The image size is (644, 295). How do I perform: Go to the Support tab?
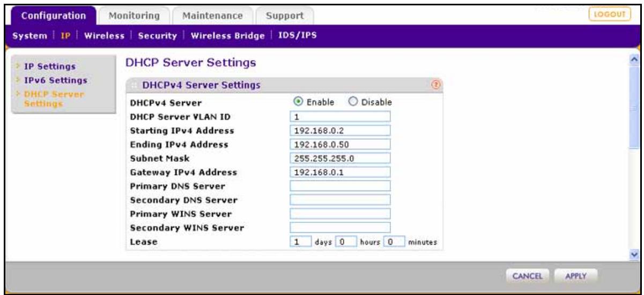284,16
